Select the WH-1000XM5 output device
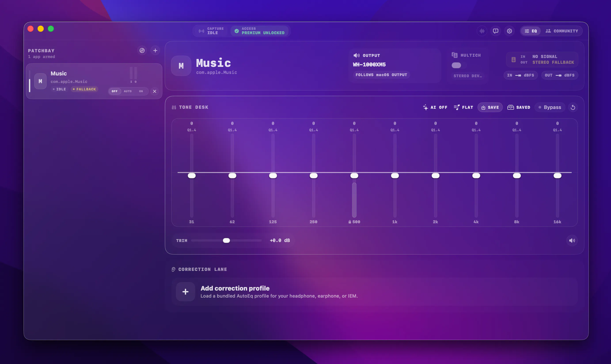611x364 pixels. 369,64
